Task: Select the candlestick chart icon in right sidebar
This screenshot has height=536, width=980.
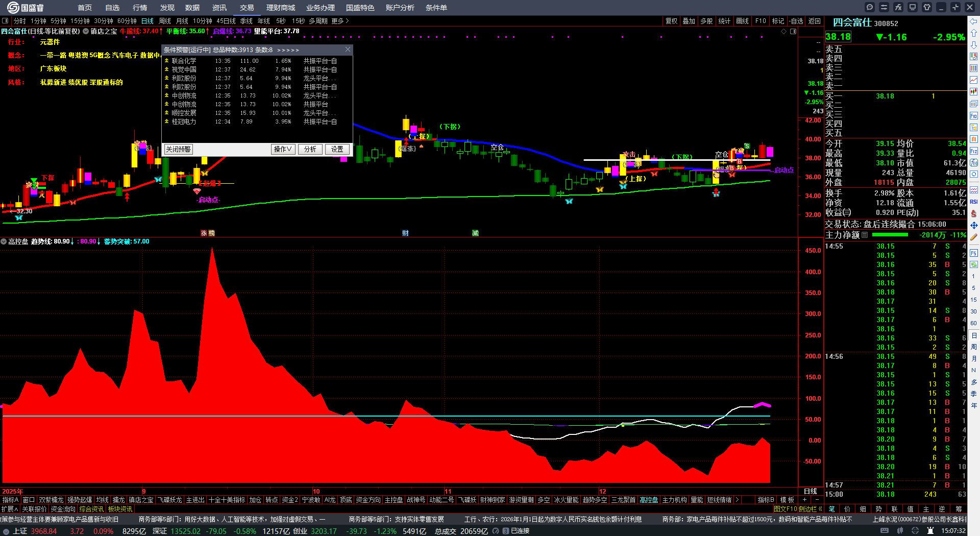Action: [x=974, y=92]
